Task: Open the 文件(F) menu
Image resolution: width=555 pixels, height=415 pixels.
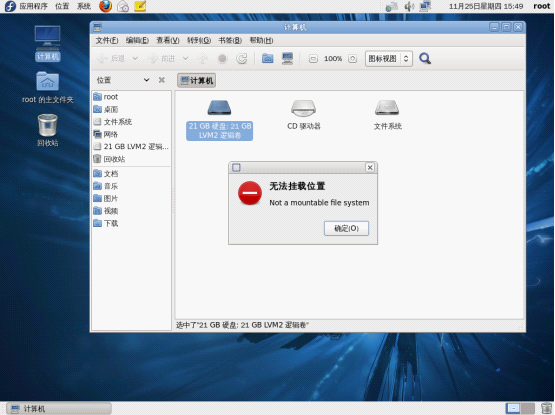Action: pyautogui.click(x=107, y=40)
